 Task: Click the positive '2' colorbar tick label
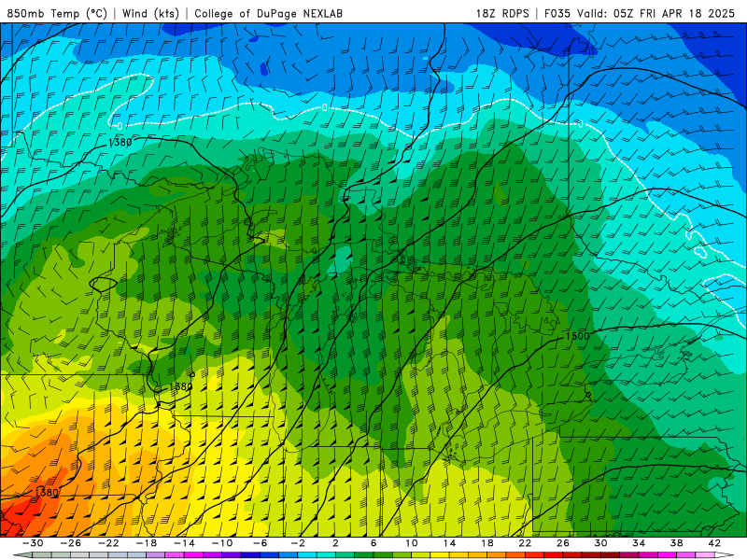[x=335, y=543]
